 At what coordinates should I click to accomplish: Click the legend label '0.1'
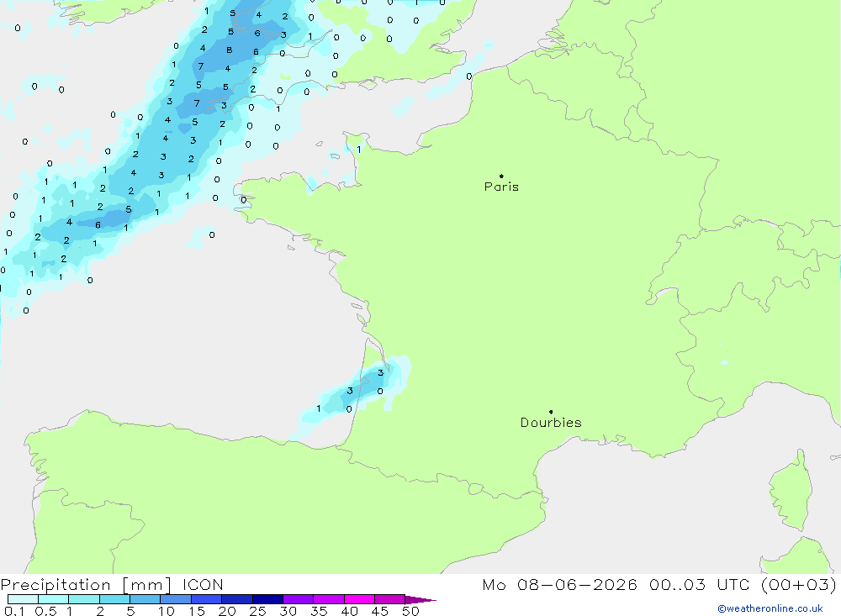point(14,611)
